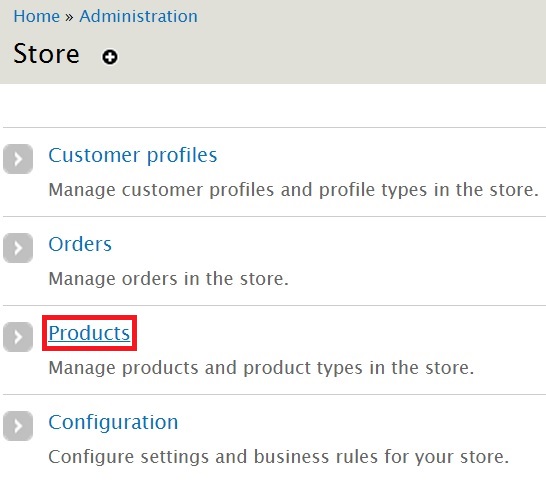
Task: Open the Customer profiles link
Action: tap(133, 155)
